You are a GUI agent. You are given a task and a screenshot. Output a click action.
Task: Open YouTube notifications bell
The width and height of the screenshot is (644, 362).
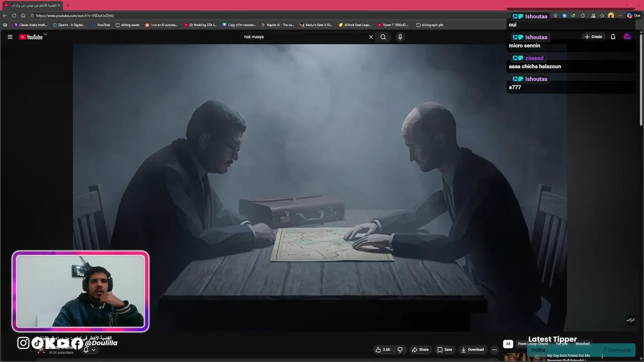[x=613, y=37]
